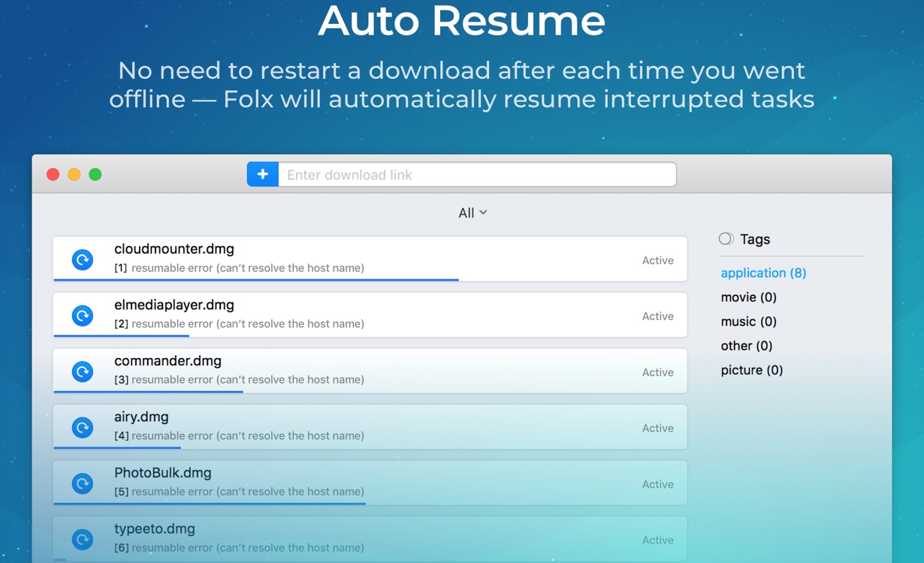Choose the music tag
924x563 pixels.
coord(747,321)
